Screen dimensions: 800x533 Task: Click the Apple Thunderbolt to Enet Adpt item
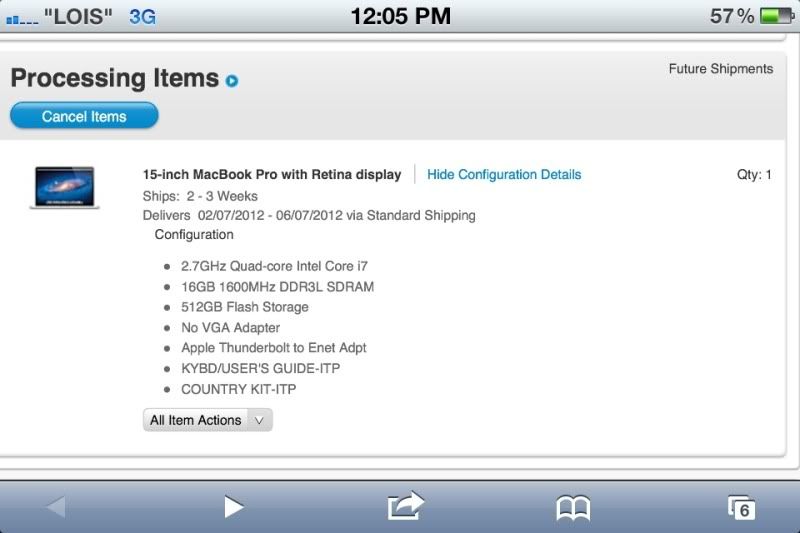[273, 348]
